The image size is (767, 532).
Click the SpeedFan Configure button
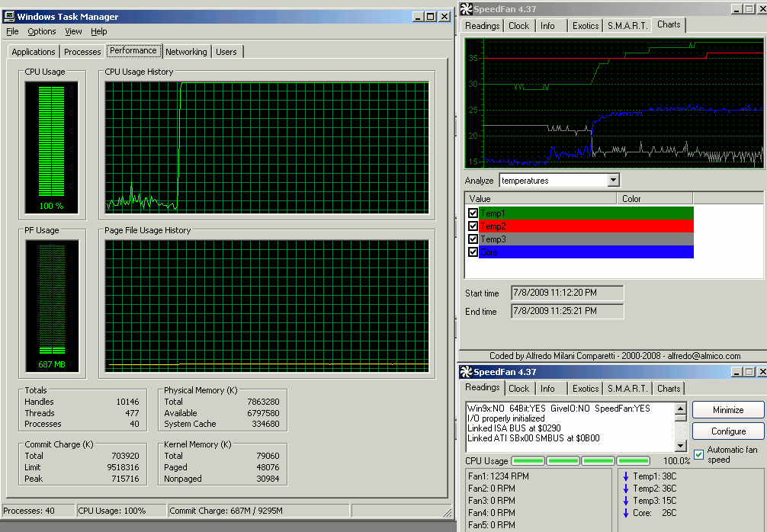[728, 431]
